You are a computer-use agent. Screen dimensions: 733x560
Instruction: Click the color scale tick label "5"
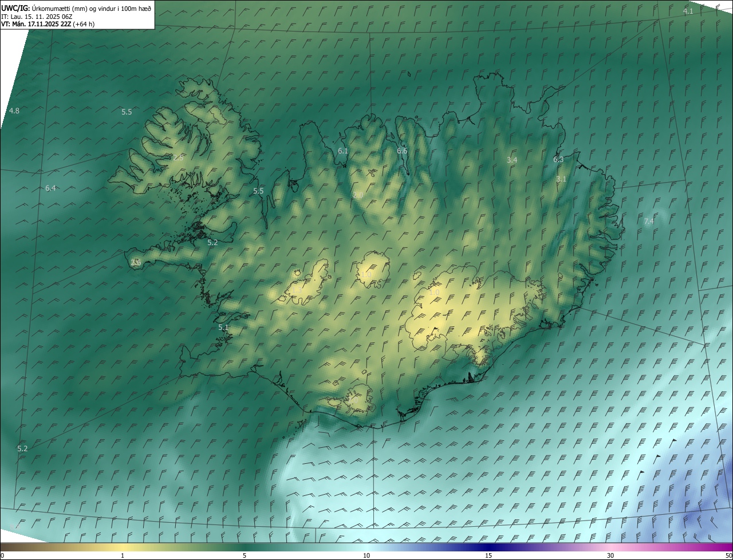point(245,556)
